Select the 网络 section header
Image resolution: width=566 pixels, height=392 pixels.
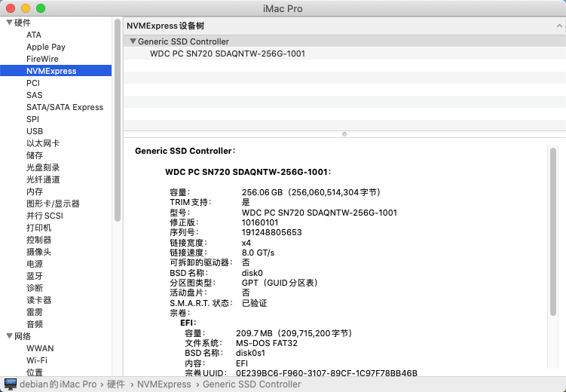coord(23,336)
